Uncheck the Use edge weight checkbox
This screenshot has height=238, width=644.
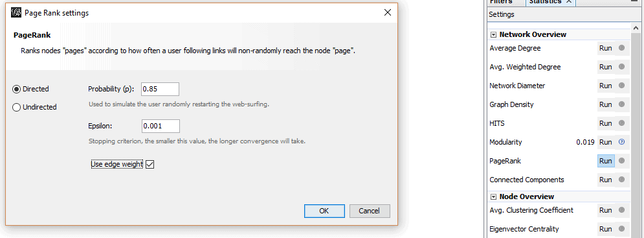pyautogui.click(x=150, y=165)
